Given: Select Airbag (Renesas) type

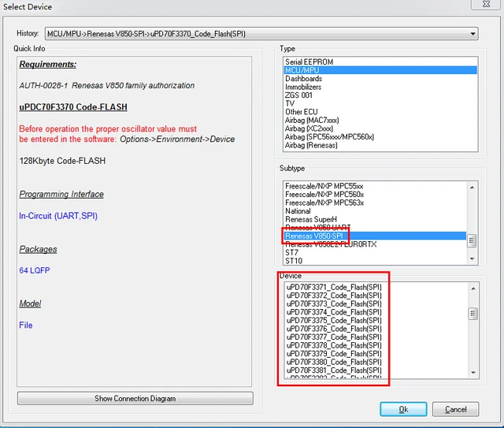Looking at the screenshot, I should 380,145.
